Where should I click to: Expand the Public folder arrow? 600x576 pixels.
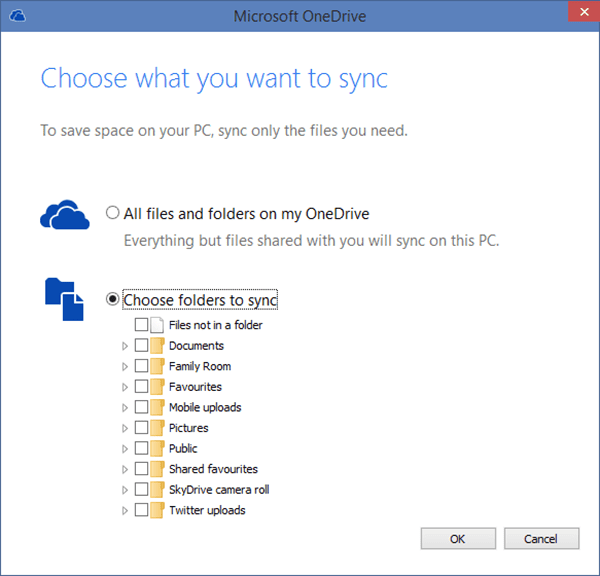point(125,449)
